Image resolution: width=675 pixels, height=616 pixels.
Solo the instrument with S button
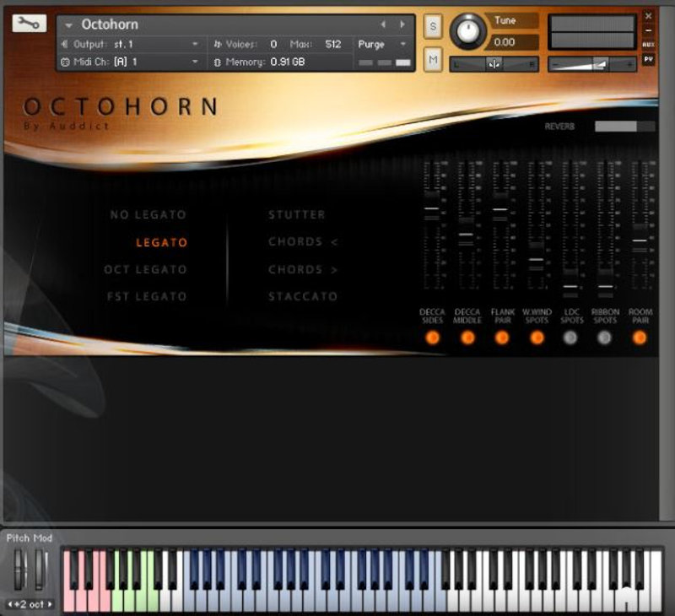click(x=433, y=27)
